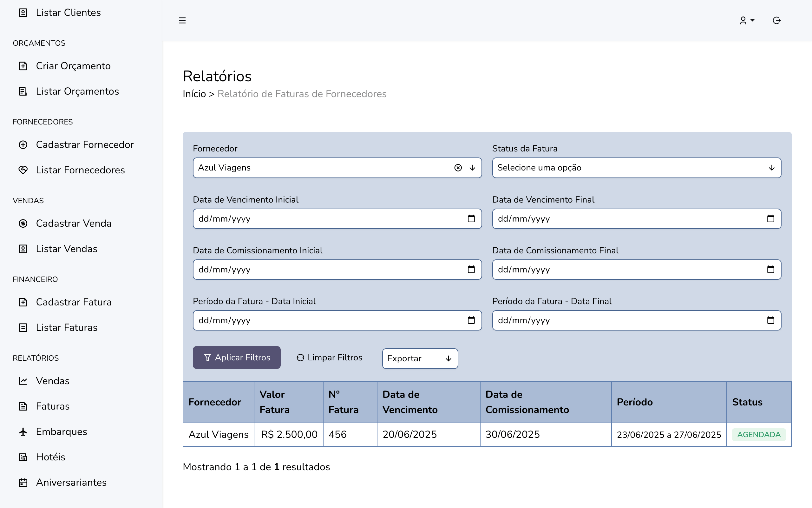Screen dimensions: 812x508
Task: Open calendar for Data de Comissionamento Final
Action: point(771,270)
